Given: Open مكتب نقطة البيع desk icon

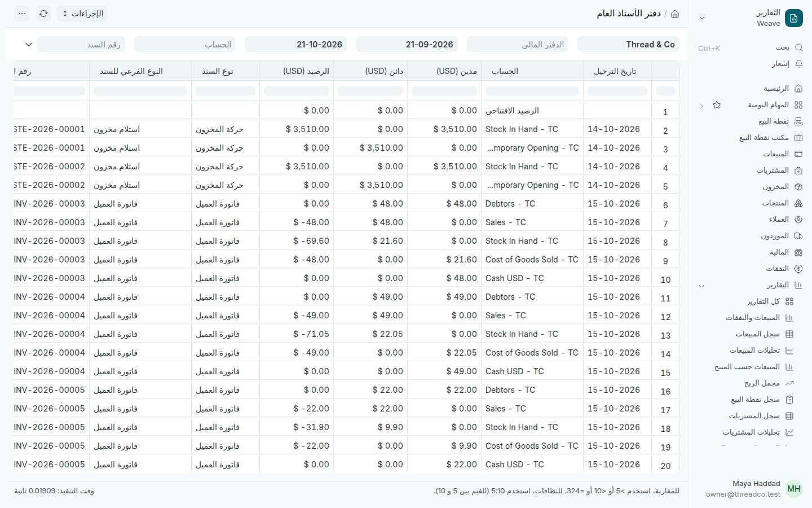Looking at the screenshot, I should tap(798, 138).
